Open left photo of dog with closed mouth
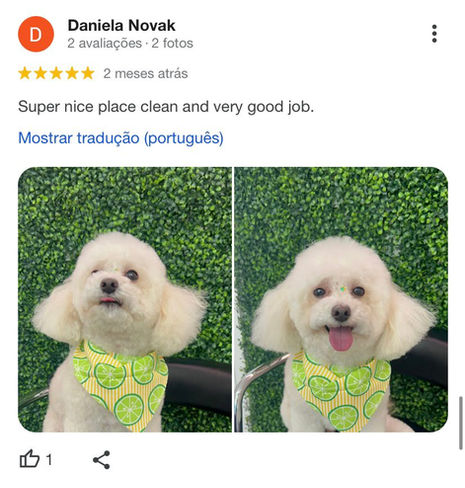This screenshot has width=465, height=488. [125, 299]
